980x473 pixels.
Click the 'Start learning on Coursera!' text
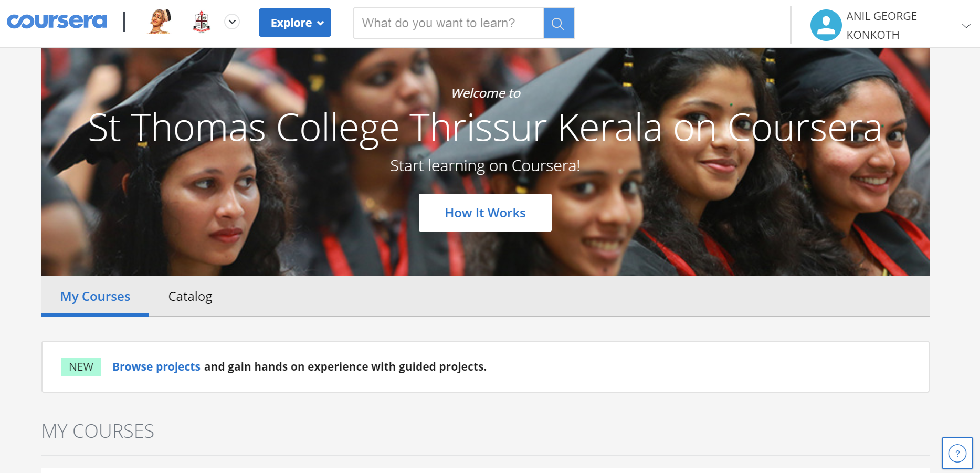coord(485,166)
